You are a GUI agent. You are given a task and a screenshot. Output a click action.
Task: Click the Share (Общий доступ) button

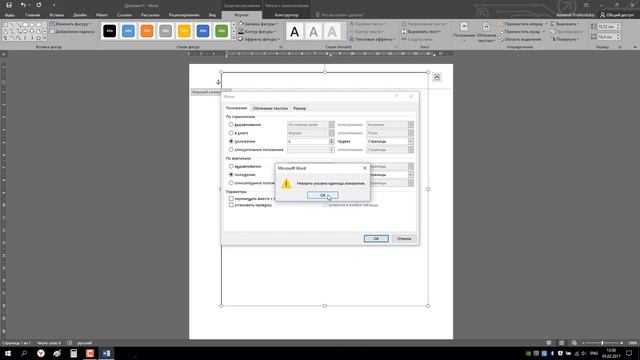pyautogui.click(x=617, y=15)
